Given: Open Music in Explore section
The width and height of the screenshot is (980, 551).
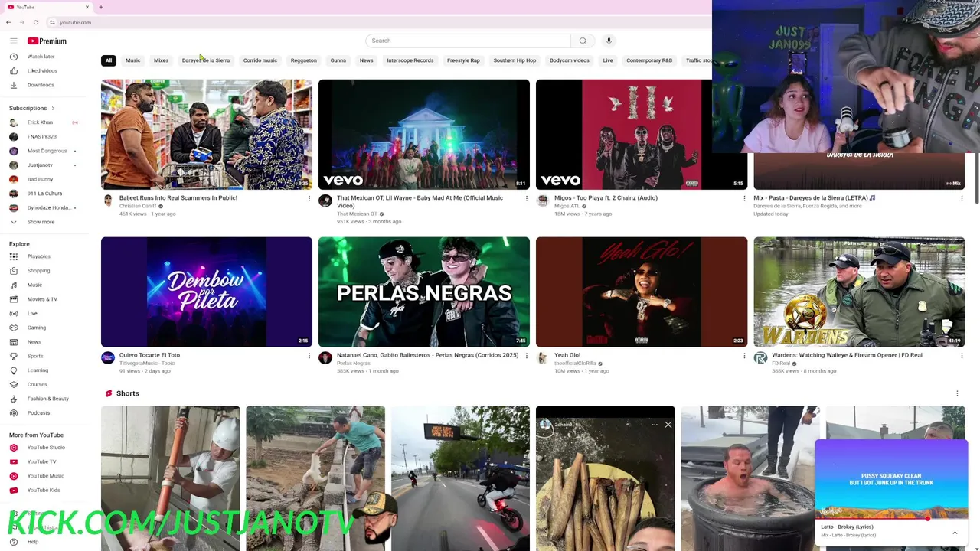Looking at the screenshot, I should (x=34, y=285).
